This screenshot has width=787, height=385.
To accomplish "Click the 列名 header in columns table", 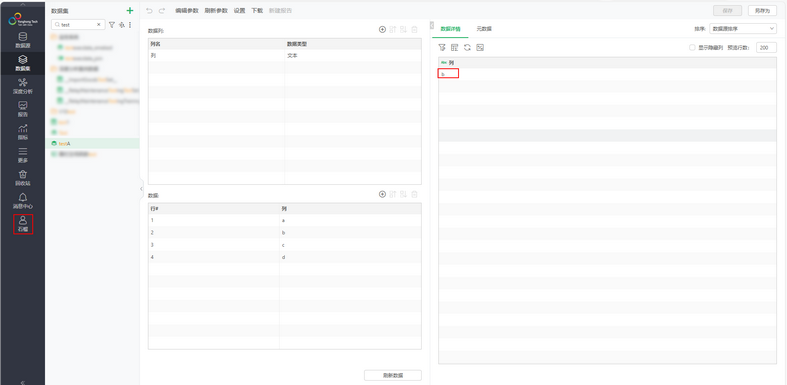I will pyautogui.click(x=216, y=44).
